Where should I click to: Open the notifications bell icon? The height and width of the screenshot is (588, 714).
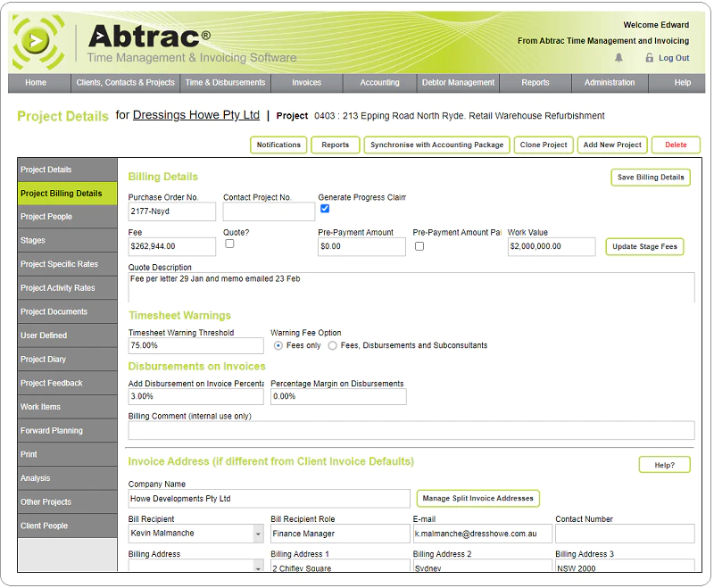[619, 58]
